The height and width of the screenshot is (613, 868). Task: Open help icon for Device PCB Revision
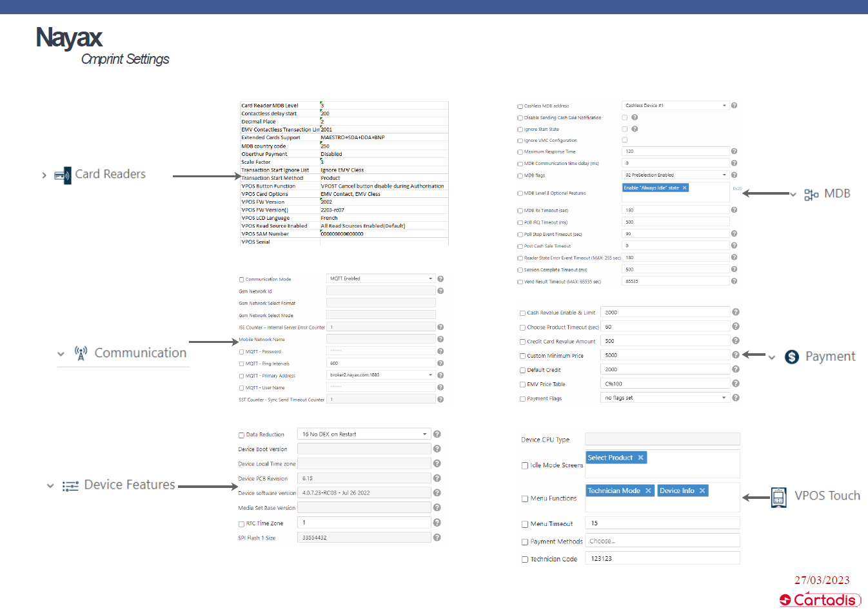tap(437, 478)
